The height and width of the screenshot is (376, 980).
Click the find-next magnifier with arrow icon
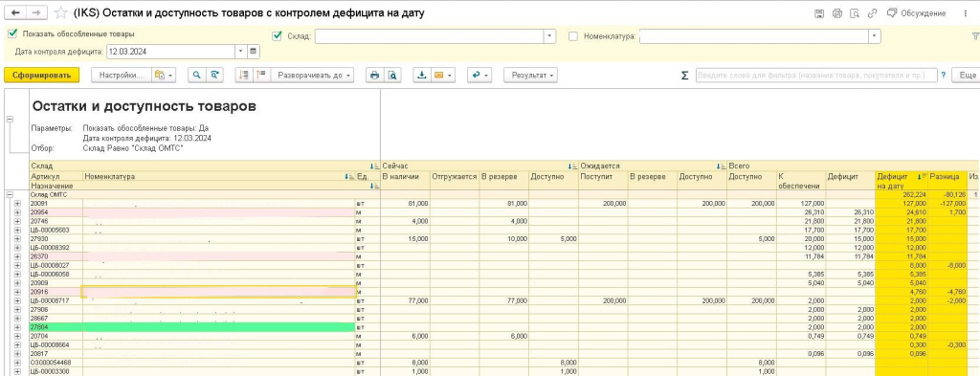pos(214,75)
